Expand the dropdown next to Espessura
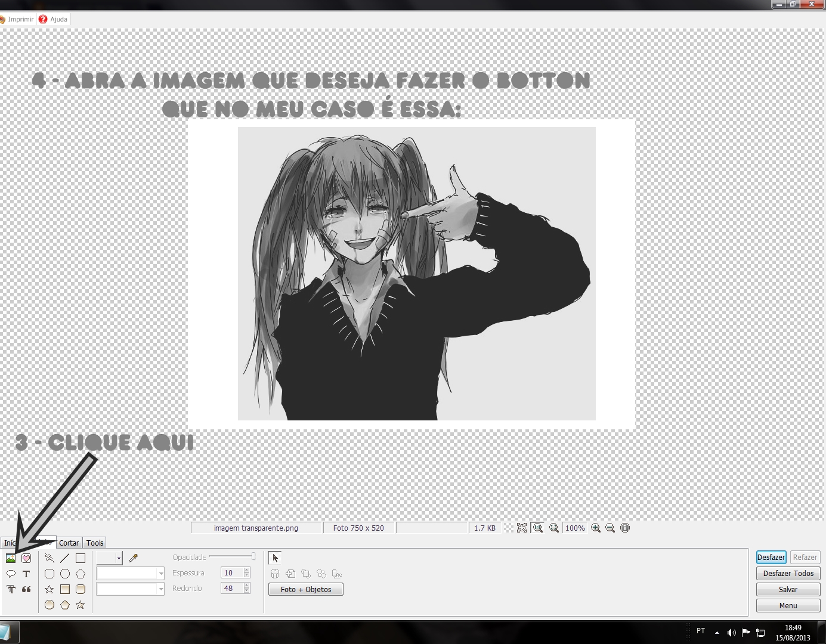The image size is (826, 644). tap(161, 574)
